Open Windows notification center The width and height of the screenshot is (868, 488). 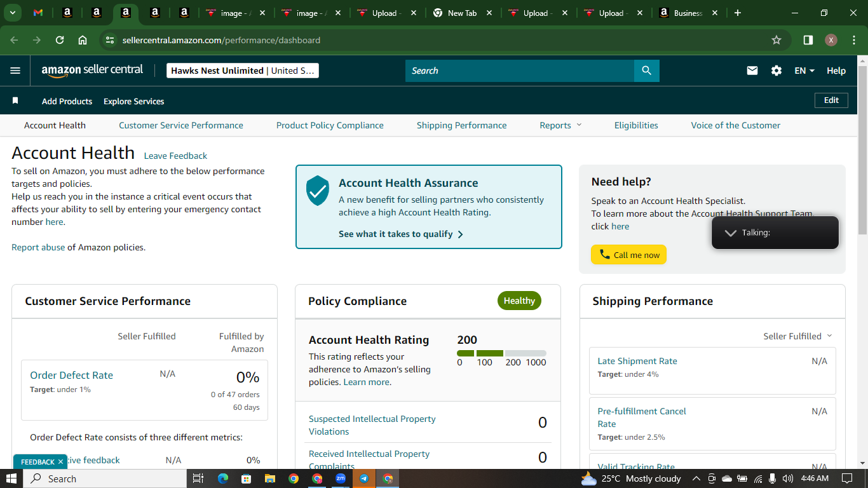point(847,478)
